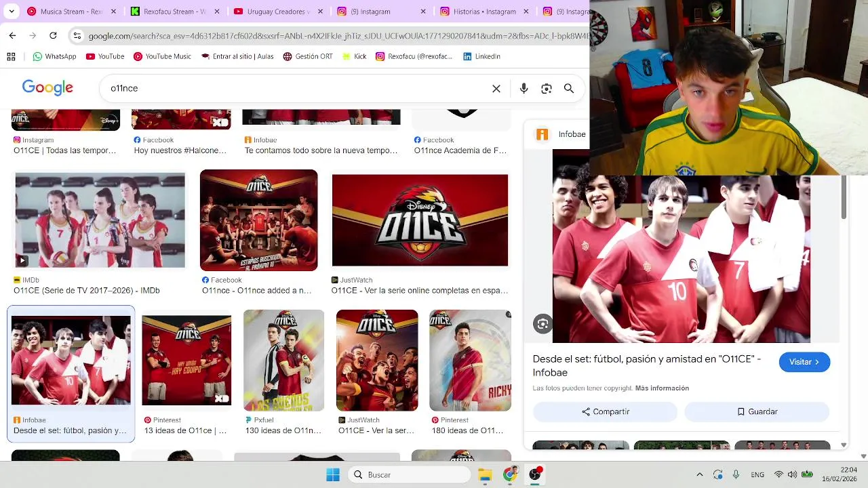Show hidden tray icons chevron
The width and height of the screenshot is (868, 488).
click(x=700, y=474)
